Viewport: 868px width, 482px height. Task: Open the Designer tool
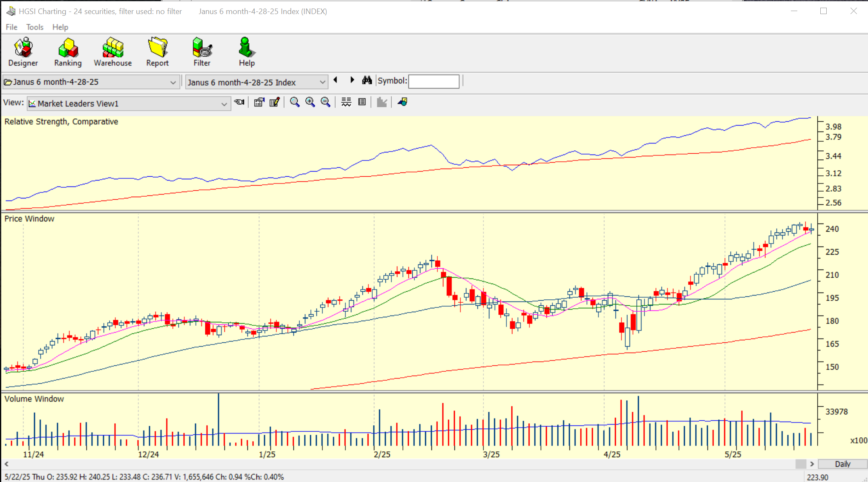[23, 52]
